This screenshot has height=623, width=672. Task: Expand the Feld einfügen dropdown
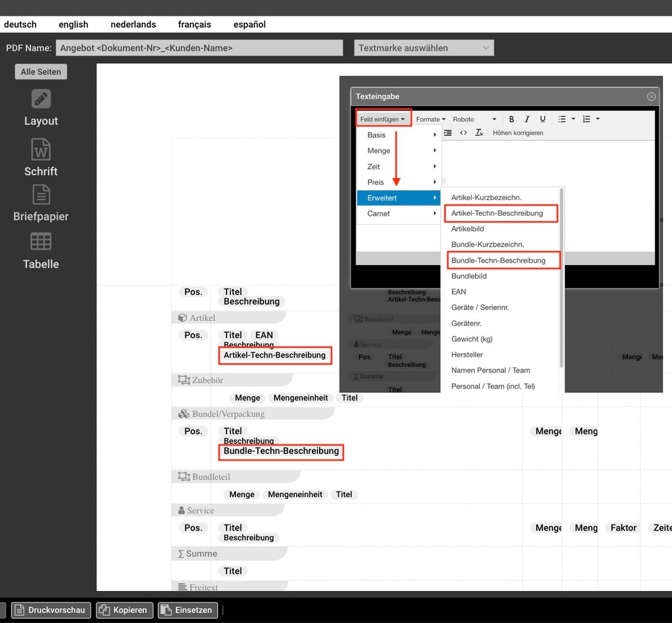pos(383,119)
